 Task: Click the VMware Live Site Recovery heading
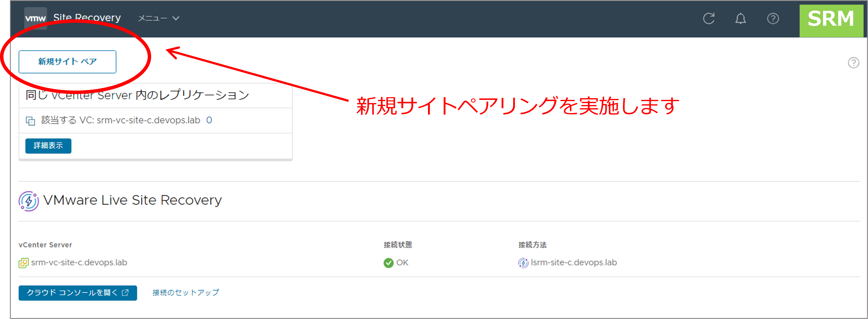click(x=133, y=200)
